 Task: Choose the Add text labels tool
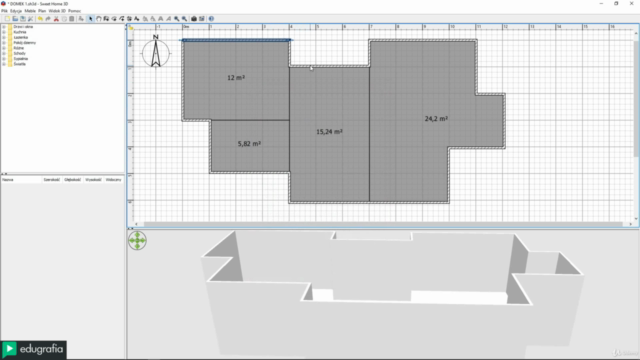point(136,19)
